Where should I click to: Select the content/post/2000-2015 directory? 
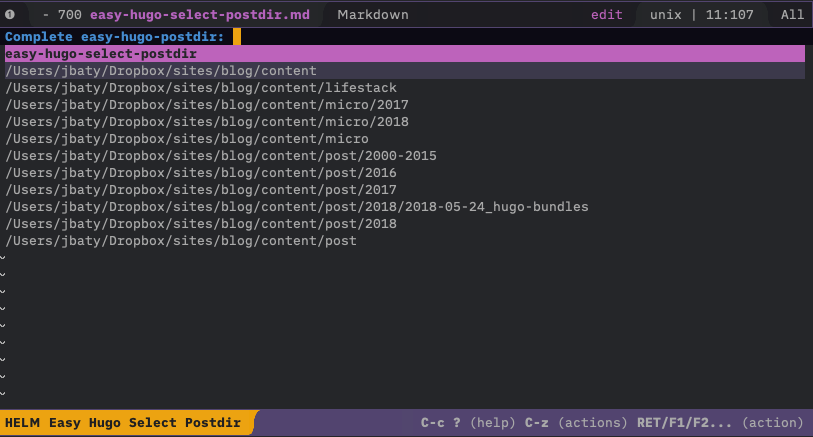click(221, 156)
